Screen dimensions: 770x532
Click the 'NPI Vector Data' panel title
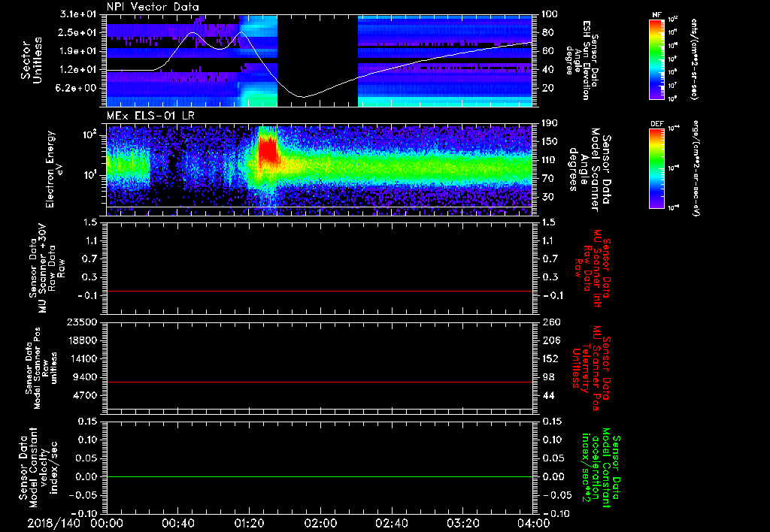point(153,7)
